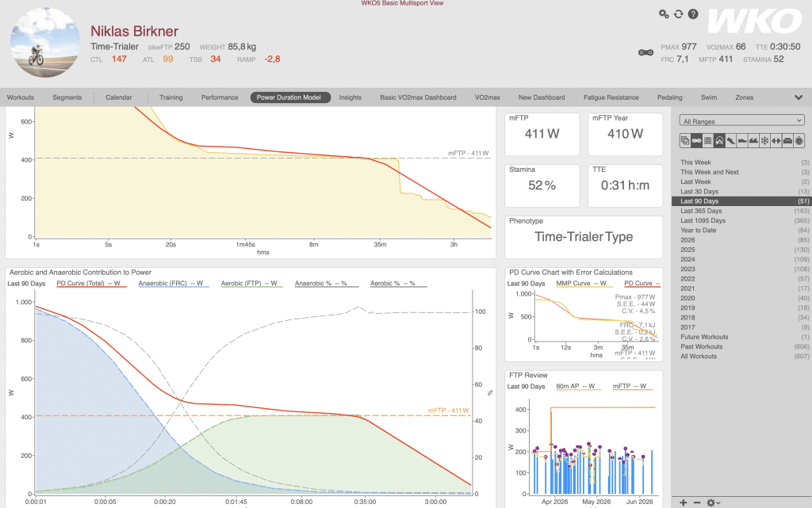
Task: Click the PD Curve (Total) legend entry
Action: tap(90, 284)
